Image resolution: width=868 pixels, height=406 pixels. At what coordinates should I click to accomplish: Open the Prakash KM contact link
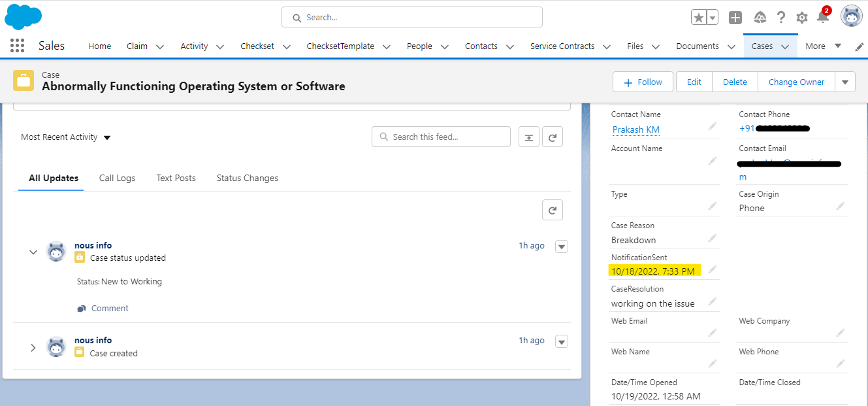tap(635, 129)
